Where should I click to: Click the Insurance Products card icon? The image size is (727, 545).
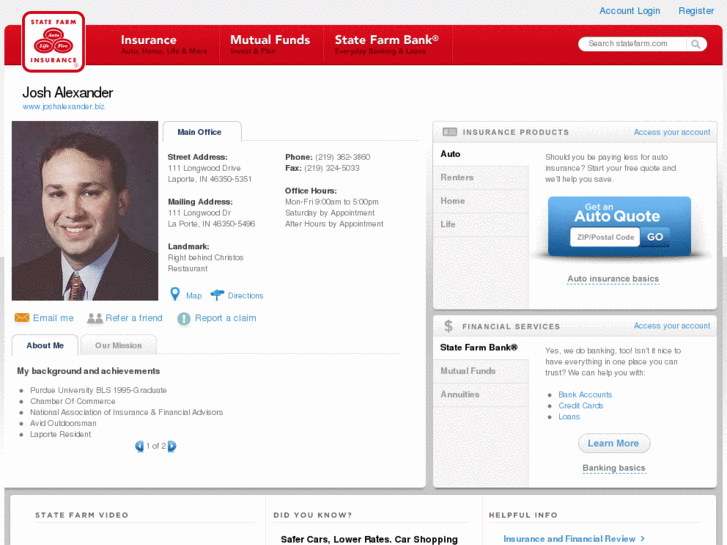pos(449,132)
